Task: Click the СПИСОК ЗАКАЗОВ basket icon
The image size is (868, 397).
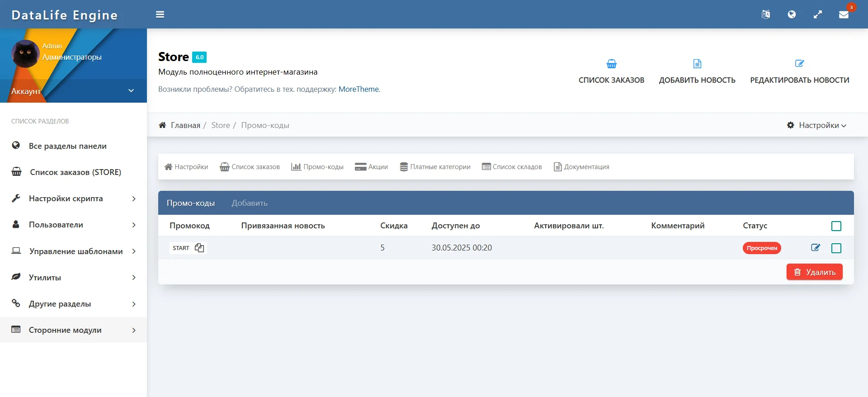Action: (x=612, y=64)
